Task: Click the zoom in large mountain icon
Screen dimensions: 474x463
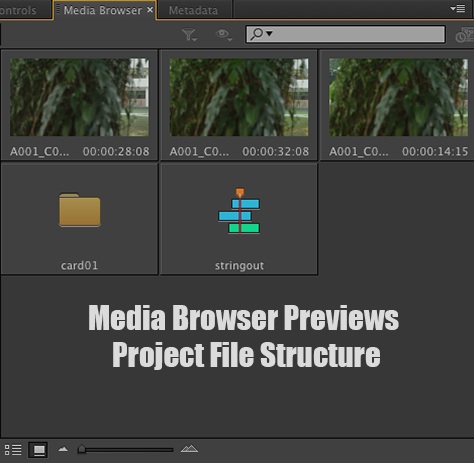Action: click(x=189, y=449)
